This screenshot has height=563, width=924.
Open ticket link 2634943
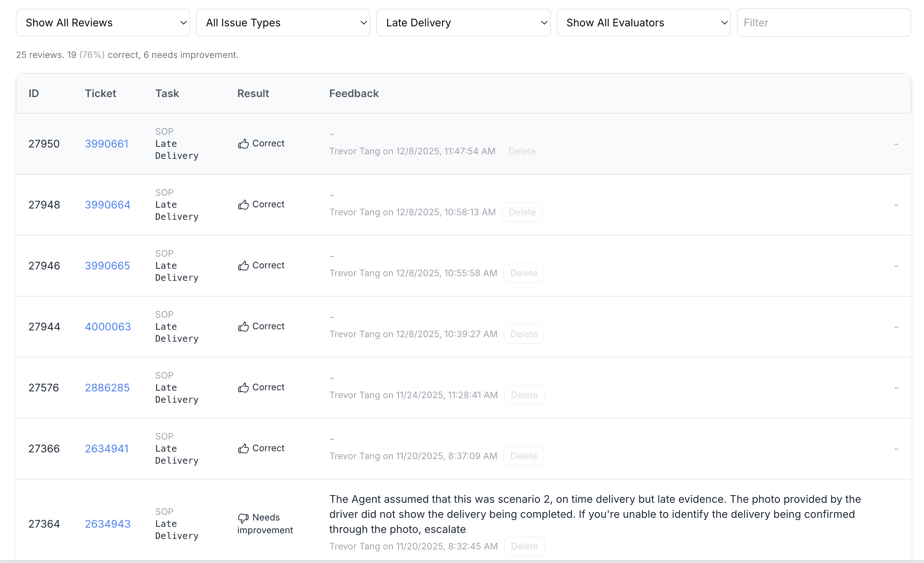point(108,524)
